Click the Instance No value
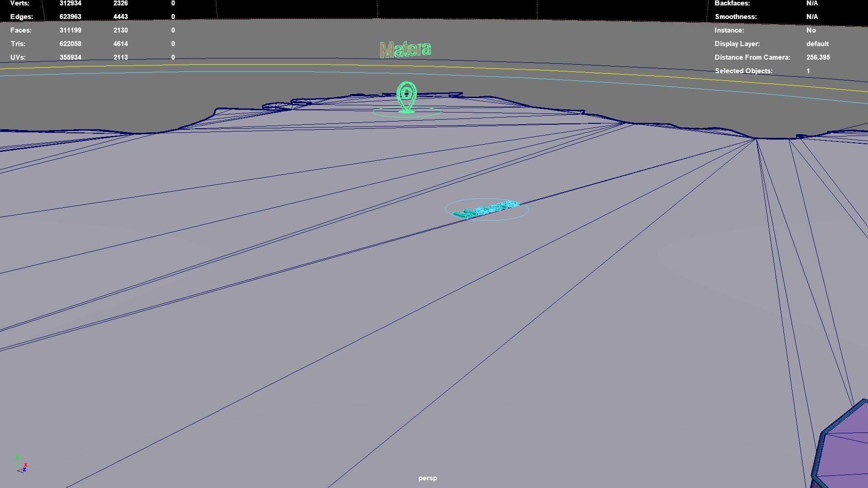The height and width of the screenshot is (488, 868). 811,30
